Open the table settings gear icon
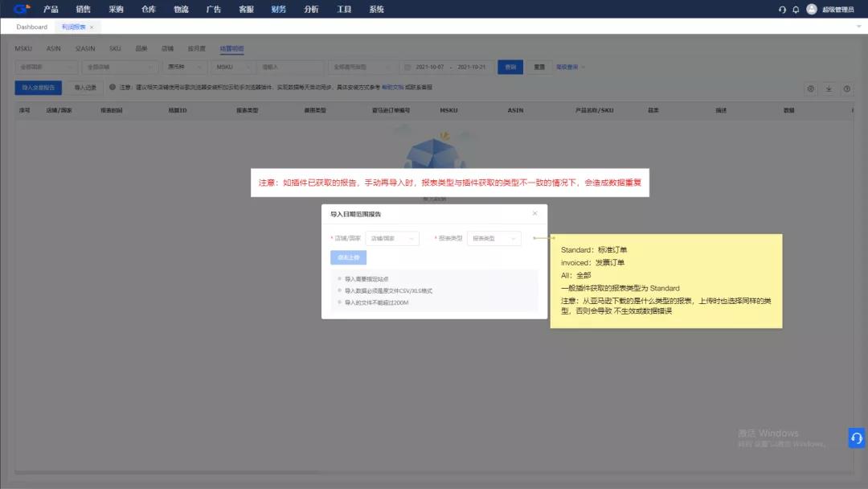The height and width of the screenshot is (489, 868). click(x=810, y=88)
